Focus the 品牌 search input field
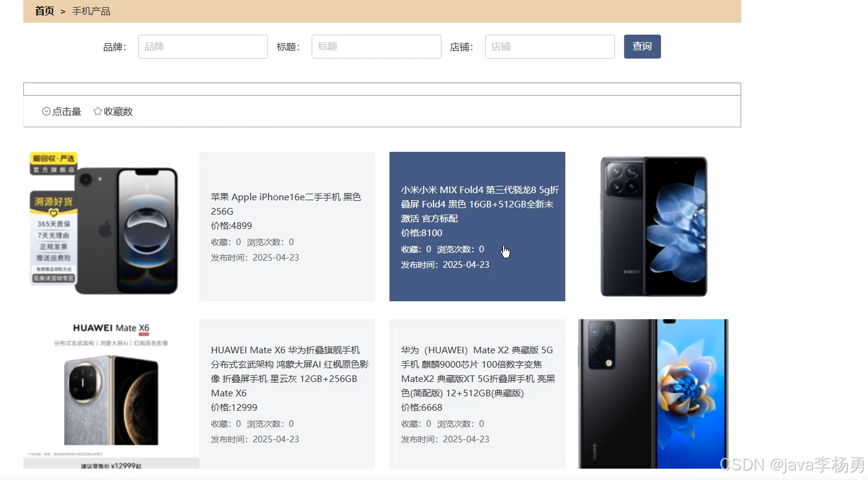This screenshot has width=868, height=480. point(203,47)
